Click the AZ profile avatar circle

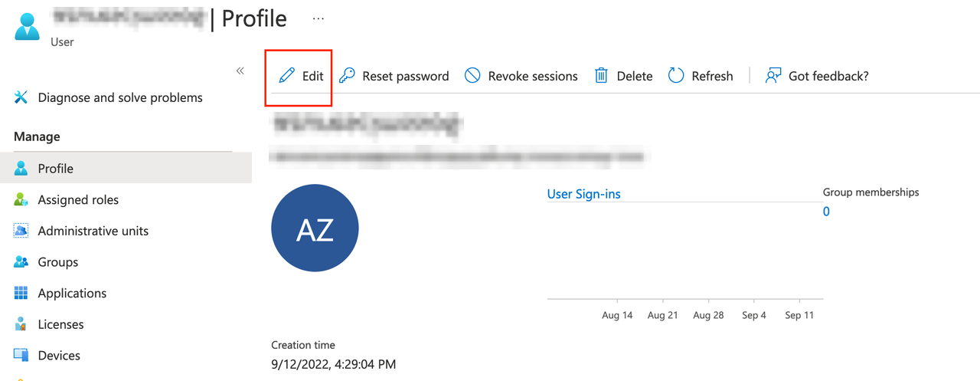(x=315, y=228)
